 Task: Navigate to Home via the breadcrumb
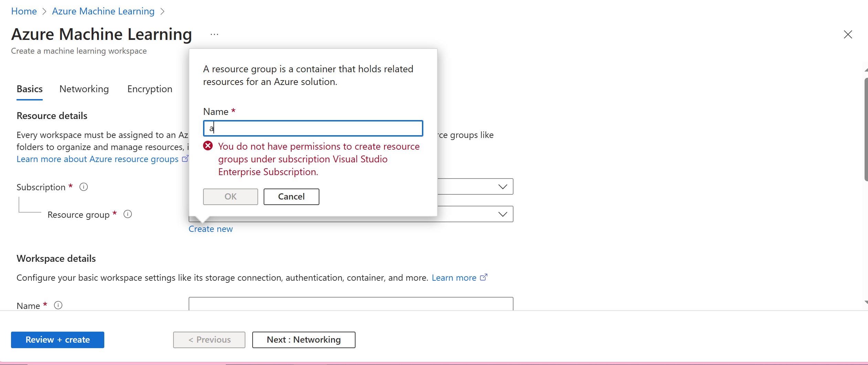[24, 11]
